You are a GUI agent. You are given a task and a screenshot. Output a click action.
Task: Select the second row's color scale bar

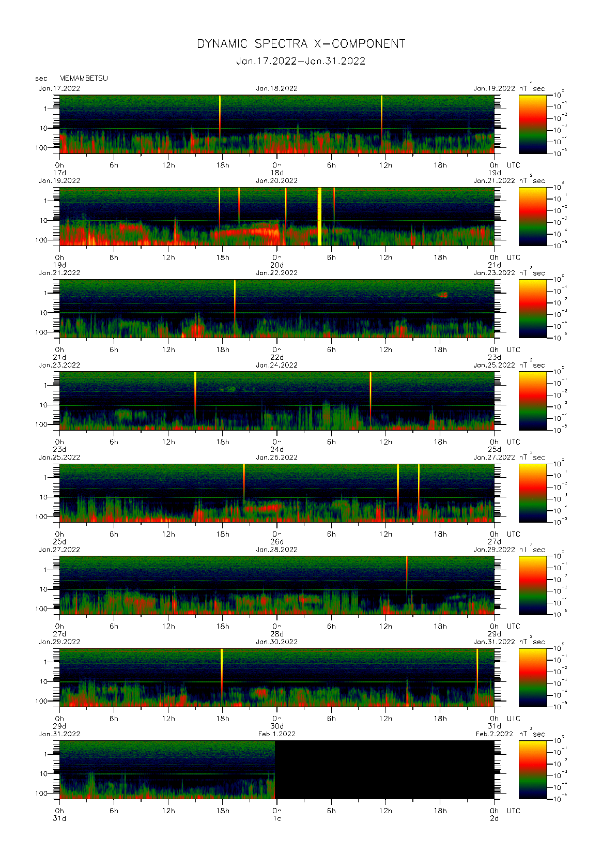[x=532, y=216]
